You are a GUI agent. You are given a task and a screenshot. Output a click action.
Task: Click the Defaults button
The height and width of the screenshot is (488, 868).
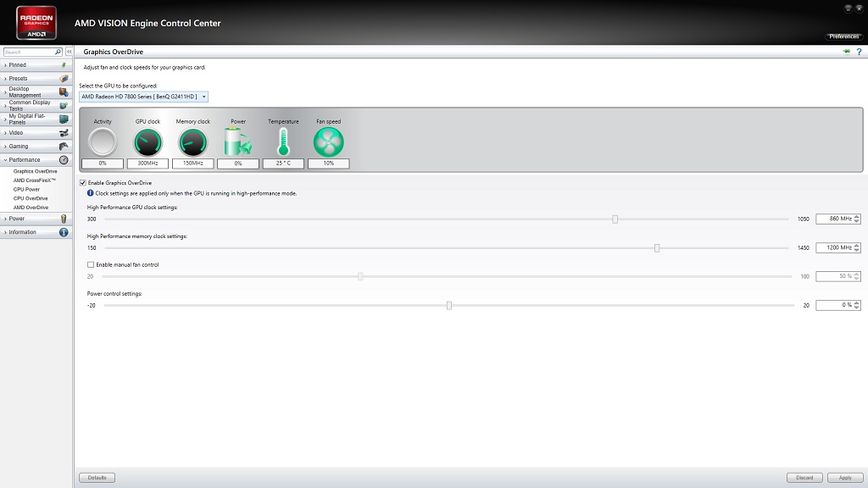pyautogui.click(x=97, y=478)
